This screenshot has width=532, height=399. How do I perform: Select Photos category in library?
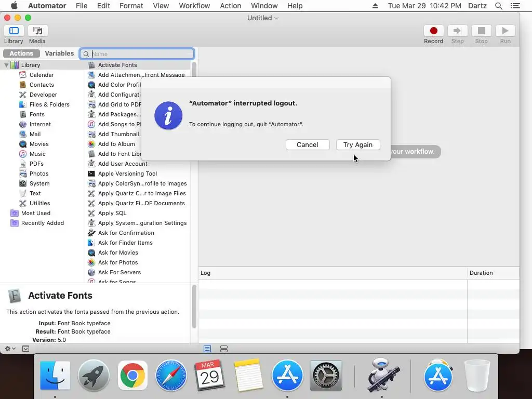38,174
